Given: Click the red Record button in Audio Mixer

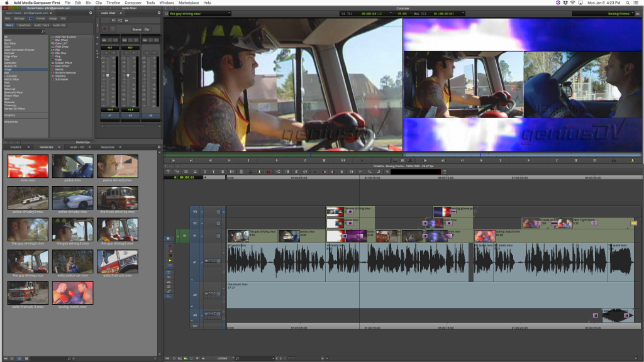Looking at the screenshot, I should [105, 29].
